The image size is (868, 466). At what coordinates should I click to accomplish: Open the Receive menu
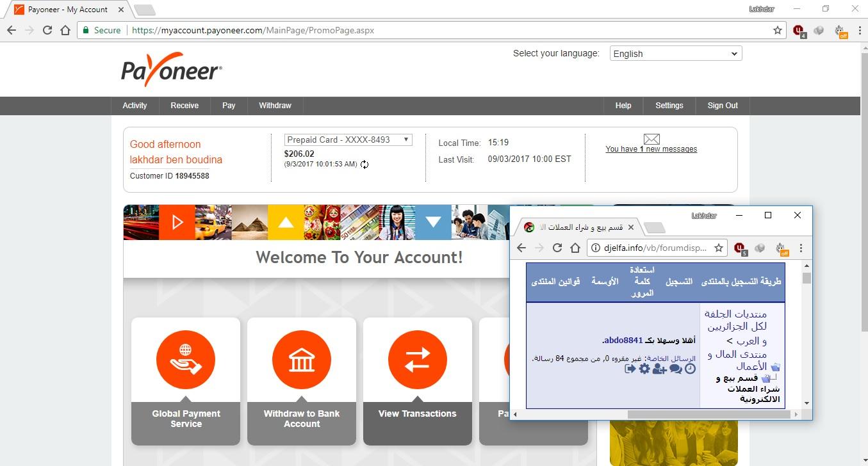pos(184,106)
